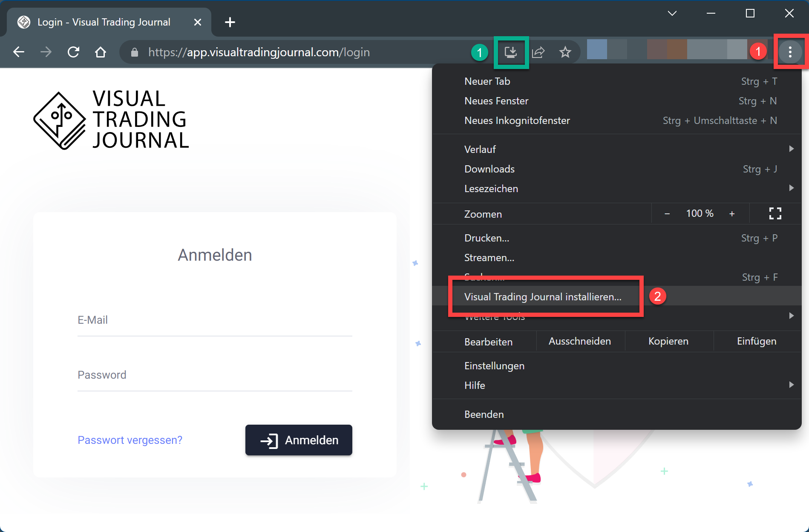Viewport: 809px width, 532px height.
Task: Open Einstellungen from the menu
Action: coord(617,366)
